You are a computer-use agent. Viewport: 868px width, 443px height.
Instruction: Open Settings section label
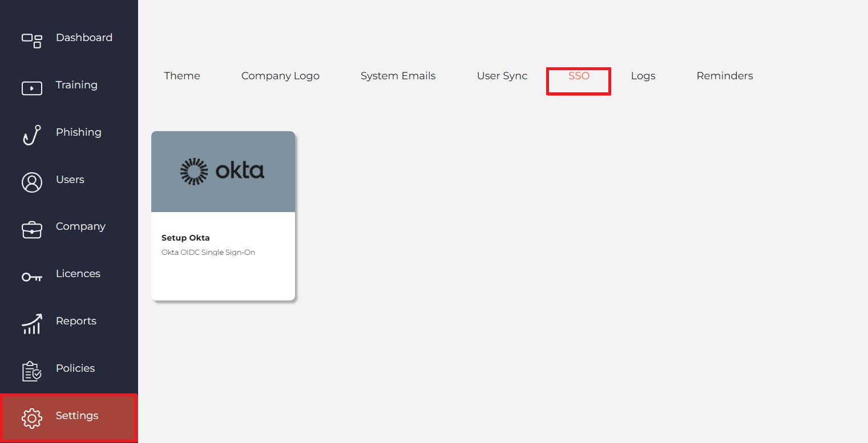pyautogui.click(x=77, y=416)
